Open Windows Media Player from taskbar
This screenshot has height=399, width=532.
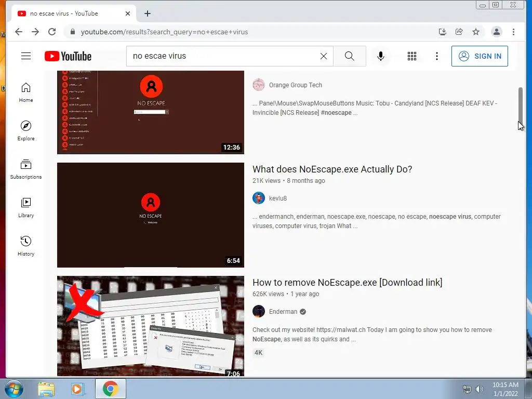click(x=78, y=389)
